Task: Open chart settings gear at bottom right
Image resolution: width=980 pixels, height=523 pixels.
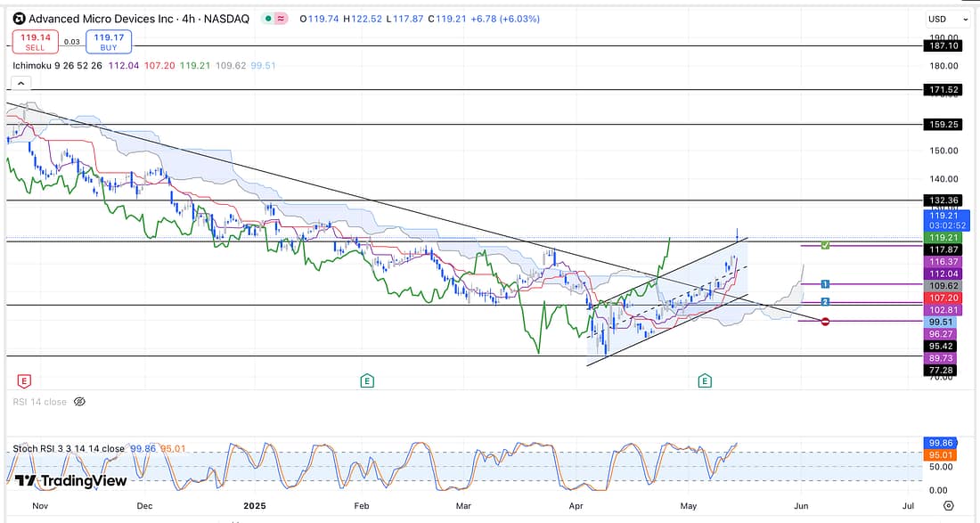Action: coord(948,506)
